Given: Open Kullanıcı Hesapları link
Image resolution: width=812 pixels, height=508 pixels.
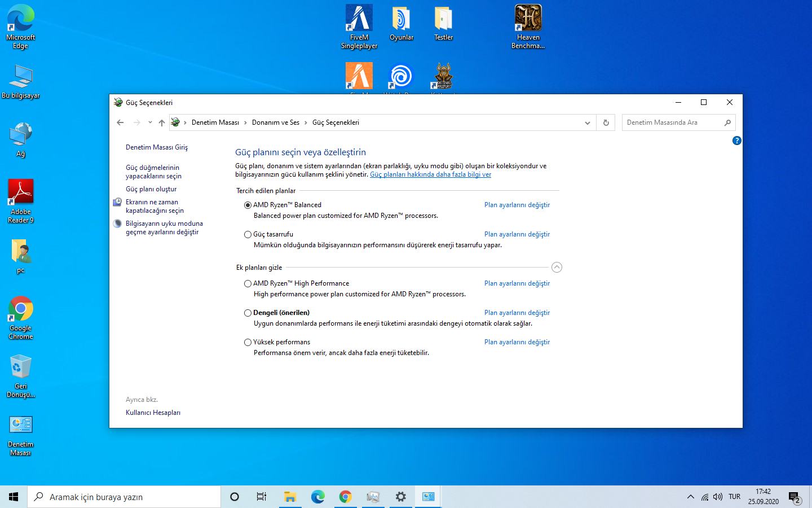Looking at the screenshot, I should coord(153,413).
